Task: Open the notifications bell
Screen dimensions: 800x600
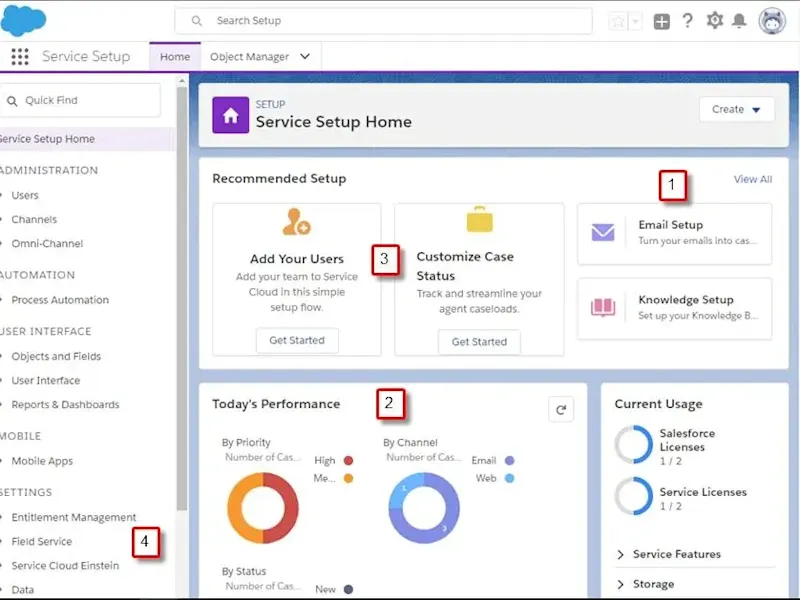Action: 739,21
